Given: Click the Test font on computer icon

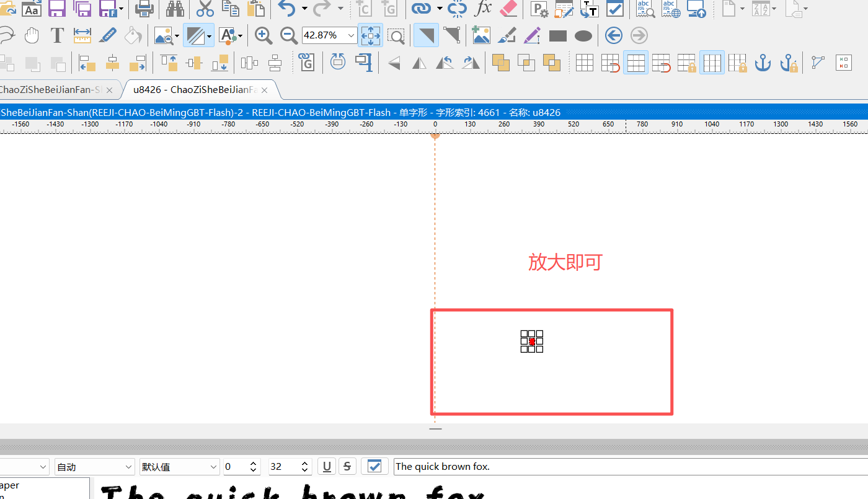Looking at the screenshot, I should [696, 9].
